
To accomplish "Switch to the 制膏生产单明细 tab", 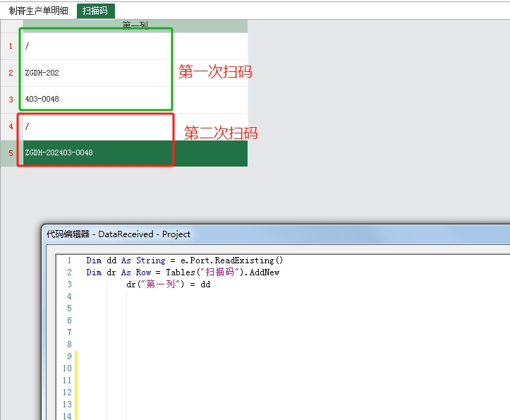I will click(x=38, y=11).
